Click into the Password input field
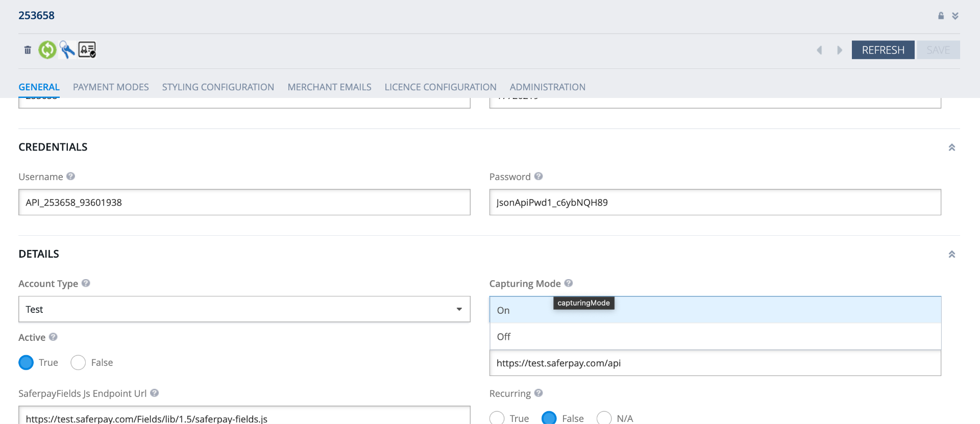 click(715, 203)
